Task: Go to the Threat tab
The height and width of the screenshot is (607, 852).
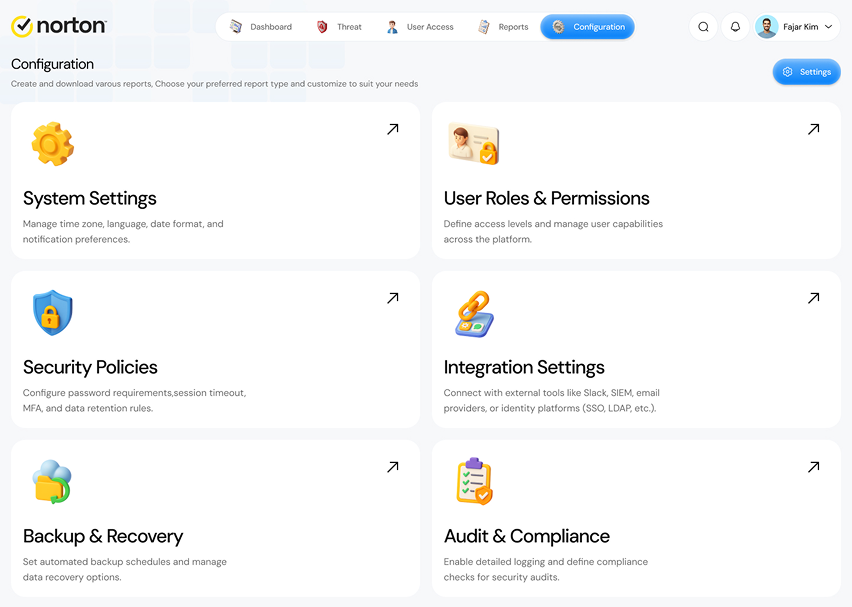Action: click(339, 27)
